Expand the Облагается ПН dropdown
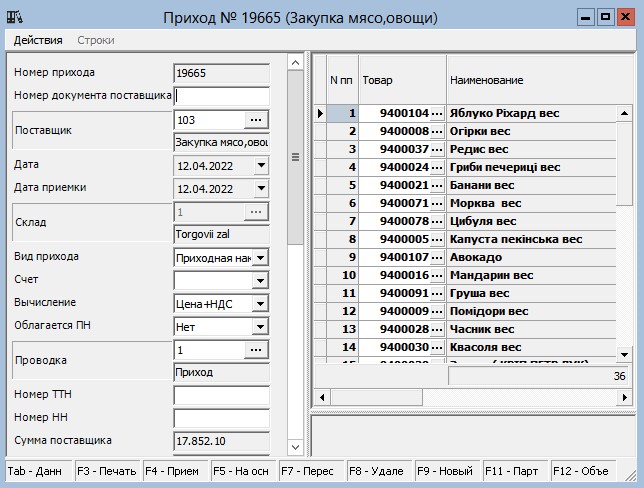The image size is (644, 488). (x=261, y=327)
